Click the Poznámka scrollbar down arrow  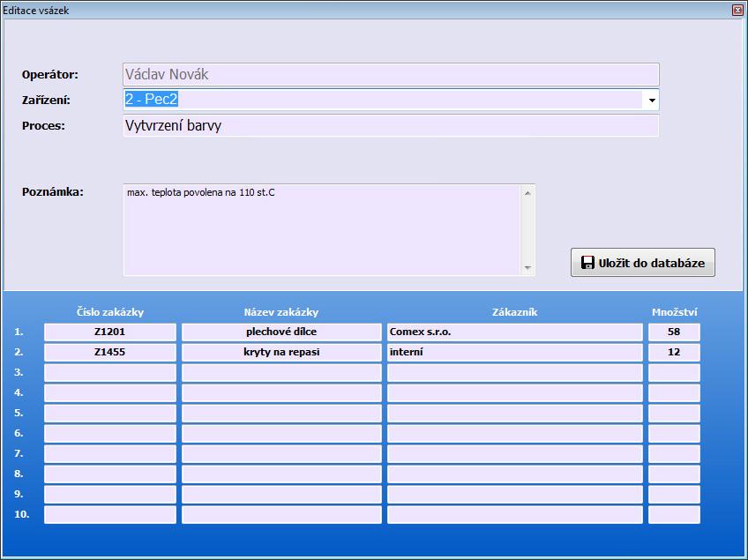click(527, 267)
